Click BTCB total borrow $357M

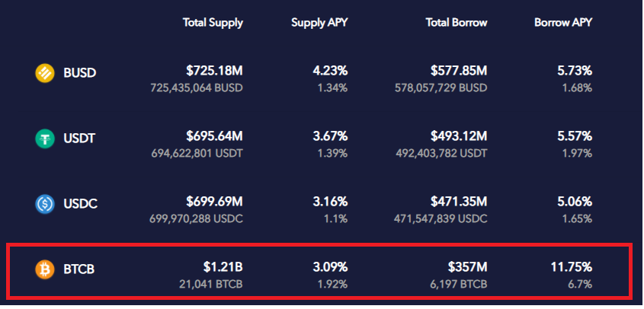click(x=468, y=267)
